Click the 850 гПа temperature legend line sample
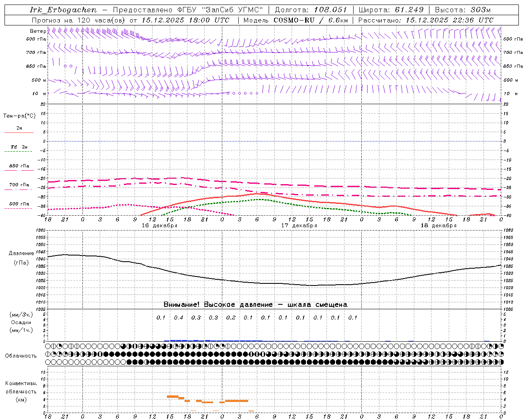The width and height of the screenshot is (525, 420). [19, 170]
